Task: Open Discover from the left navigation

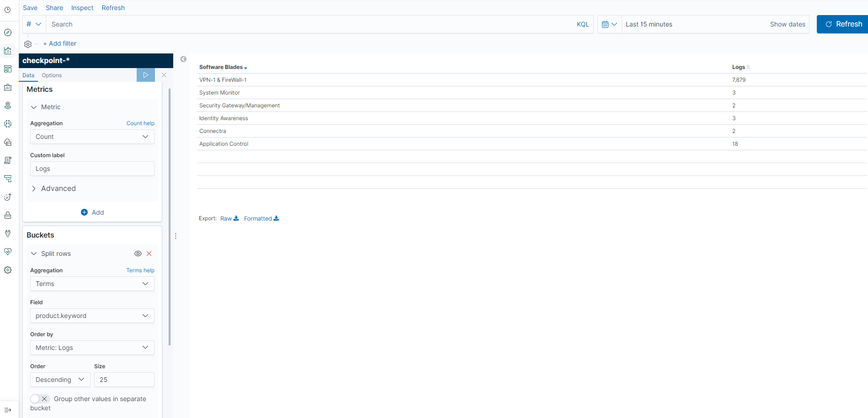Action: pyautogui.click(x=8, y=32)
